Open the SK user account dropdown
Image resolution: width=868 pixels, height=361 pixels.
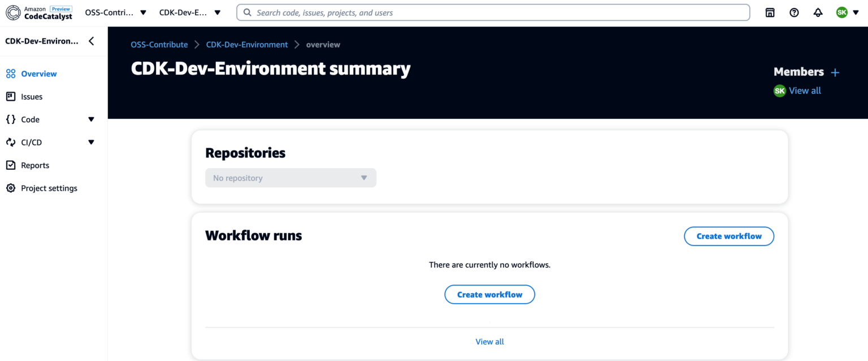[x=848, y=12]
